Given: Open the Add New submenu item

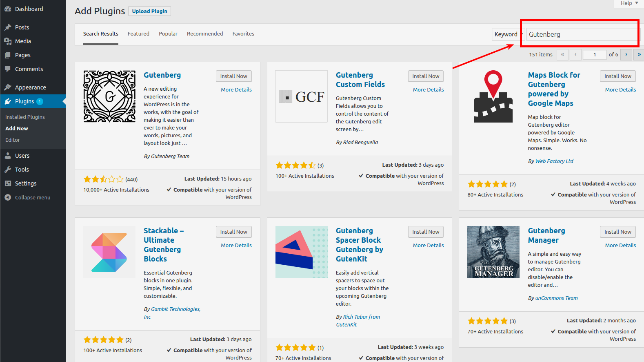Looking at the screenshot, I should pyautogui.click(x=17, y=128).
